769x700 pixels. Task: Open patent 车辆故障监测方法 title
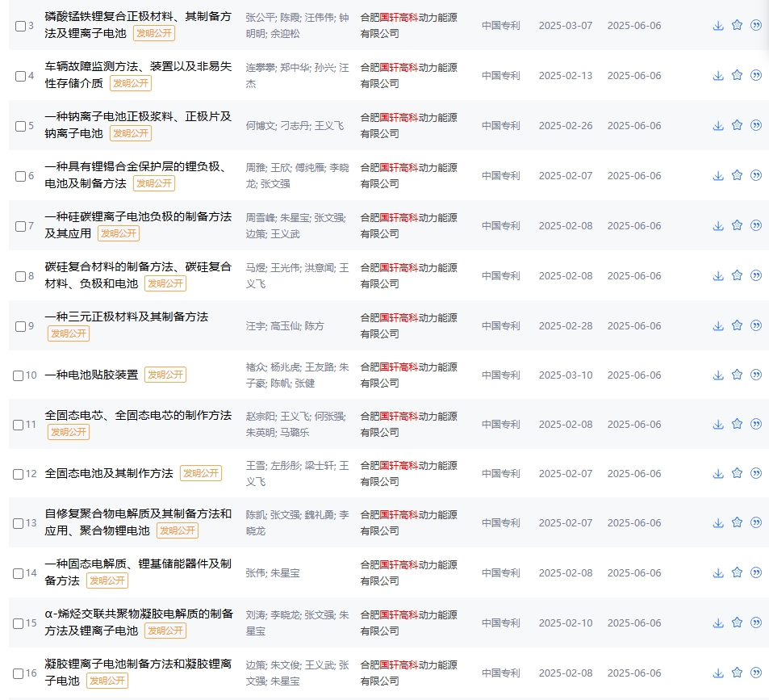point(138,74)
